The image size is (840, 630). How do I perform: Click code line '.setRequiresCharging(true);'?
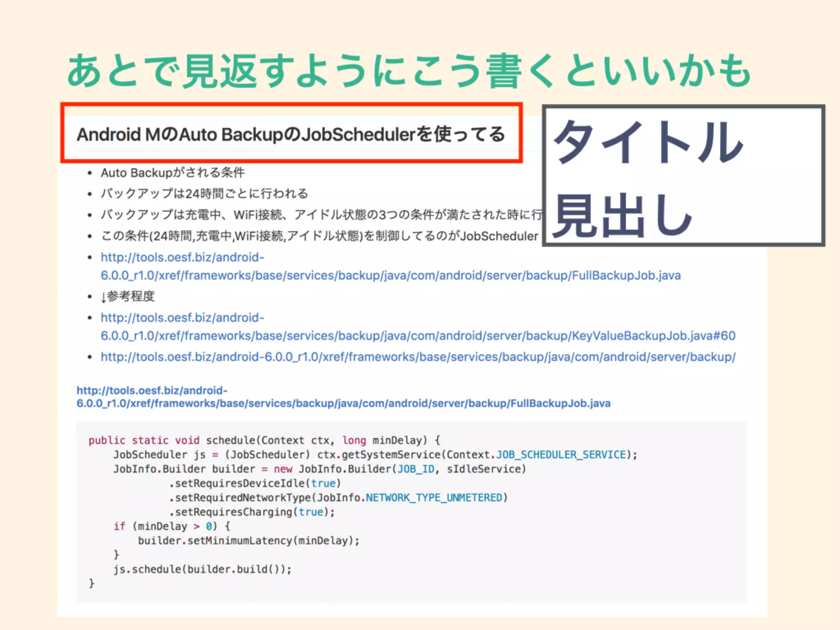pyautogui.click(x=252, y=512)
